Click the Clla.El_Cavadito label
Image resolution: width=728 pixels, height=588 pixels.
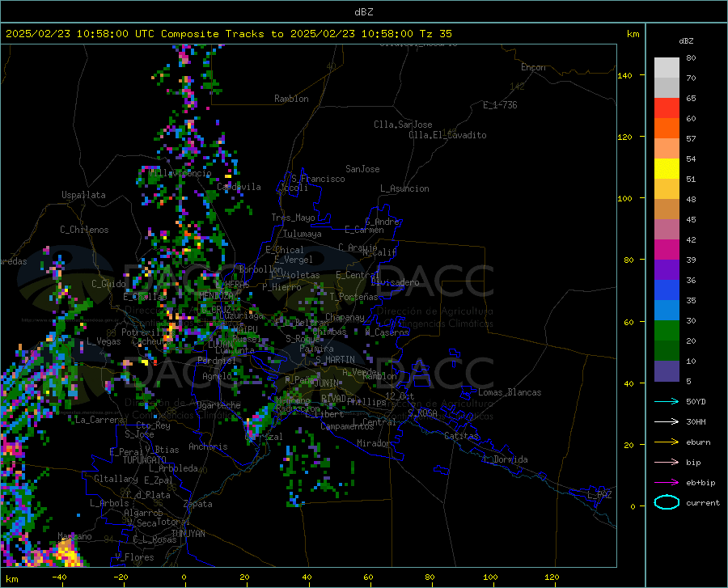[447, 135]
